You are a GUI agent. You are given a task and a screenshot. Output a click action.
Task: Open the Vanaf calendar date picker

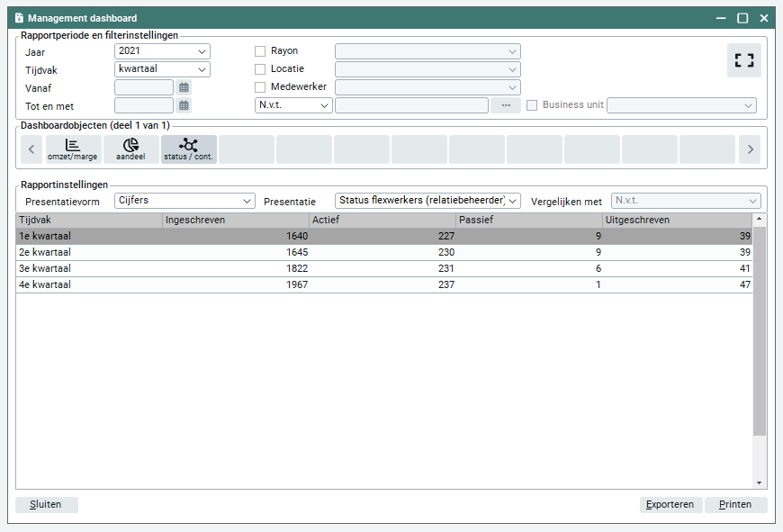pos(184,87)
